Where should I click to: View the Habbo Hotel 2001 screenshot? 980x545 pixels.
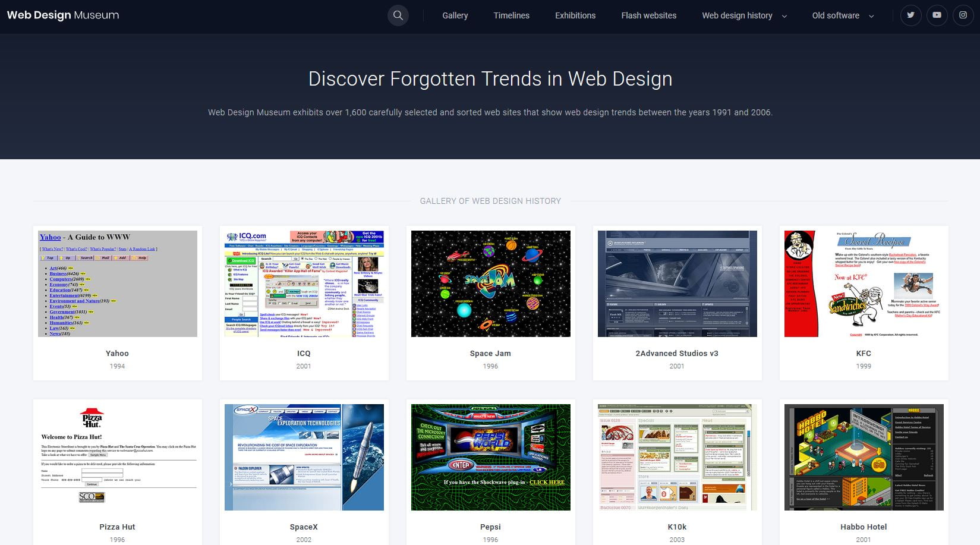point(863,457)
